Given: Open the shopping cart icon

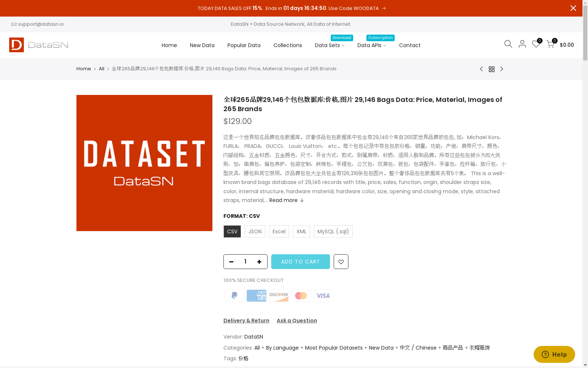Looking at the screenshot, I should [550, 44].
